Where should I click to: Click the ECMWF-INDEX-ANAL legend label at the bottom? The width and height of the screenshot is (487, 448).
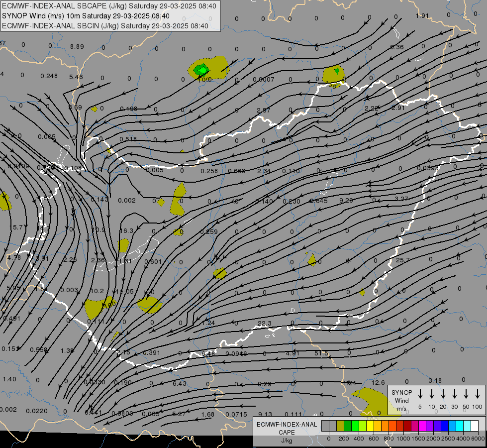point(287,425)
